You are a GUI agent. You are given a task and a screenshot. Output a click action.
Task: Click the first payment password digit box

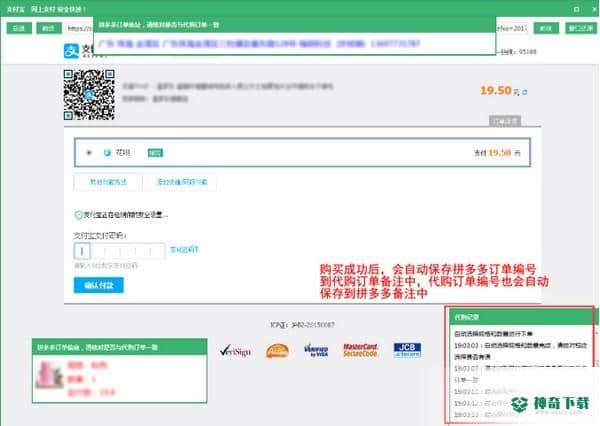(82, 251)
